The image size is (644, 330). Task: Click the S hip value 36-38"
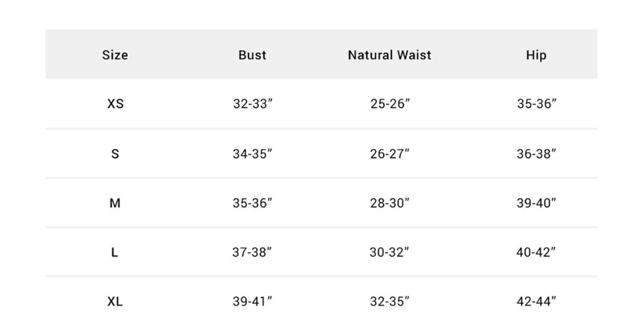[537, 154]
